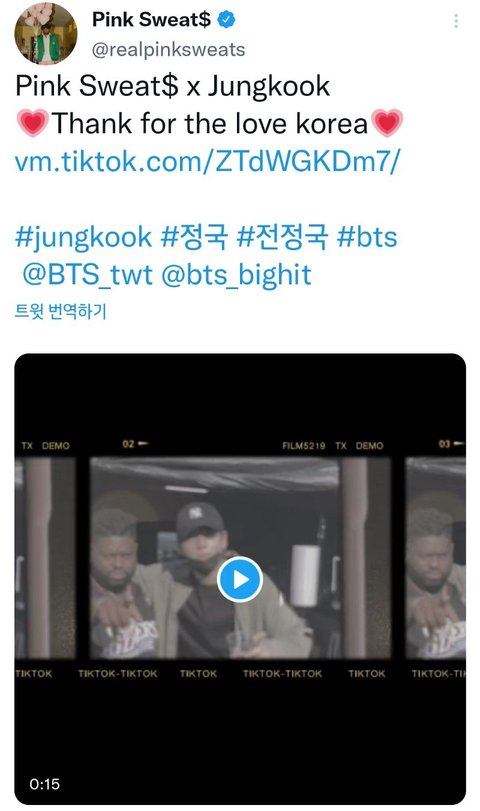Click the @realpinksweats handle
This screenshot has height=811, width=480.
click(169, 50)
